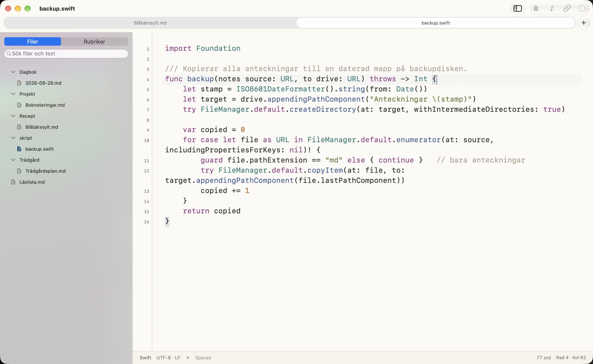Switch to the Filer sidebar tab

pos(33,41)
